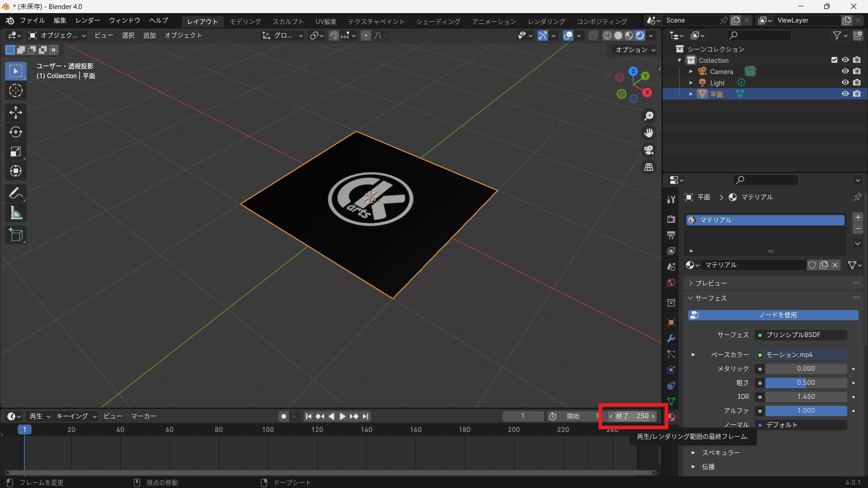Activate the Annotate pencil tool

pos(16,193)
